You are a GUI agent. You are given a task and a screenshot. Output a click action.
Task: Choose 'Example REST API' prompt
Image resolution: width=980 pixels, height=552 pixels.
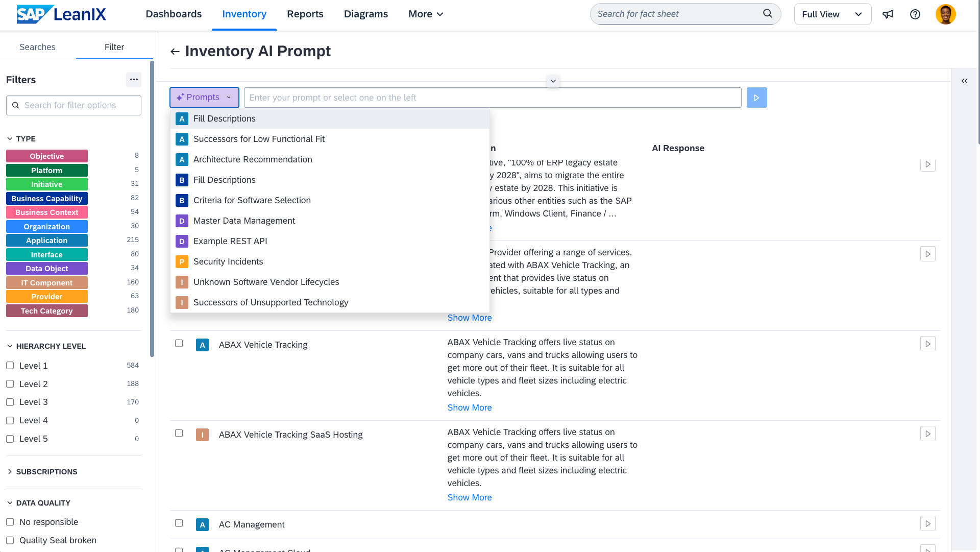(330, 241)
